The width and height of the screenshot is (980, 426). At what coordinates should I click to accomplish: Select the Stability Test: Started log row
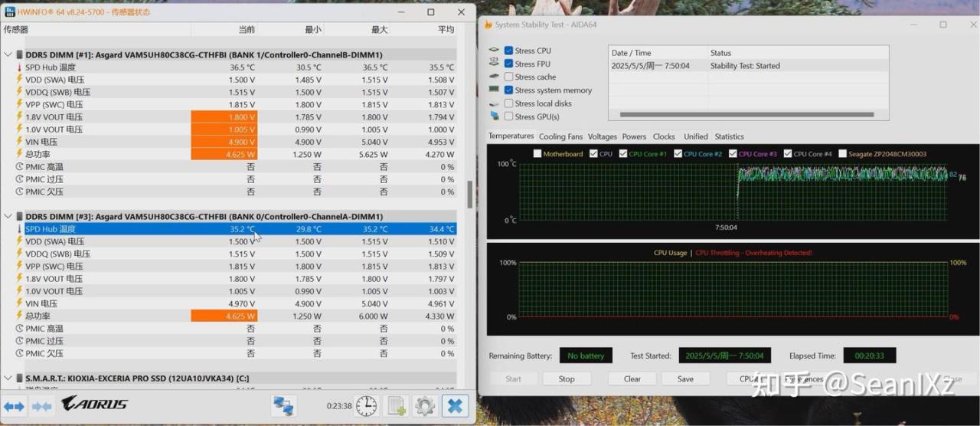coord(748,66)
